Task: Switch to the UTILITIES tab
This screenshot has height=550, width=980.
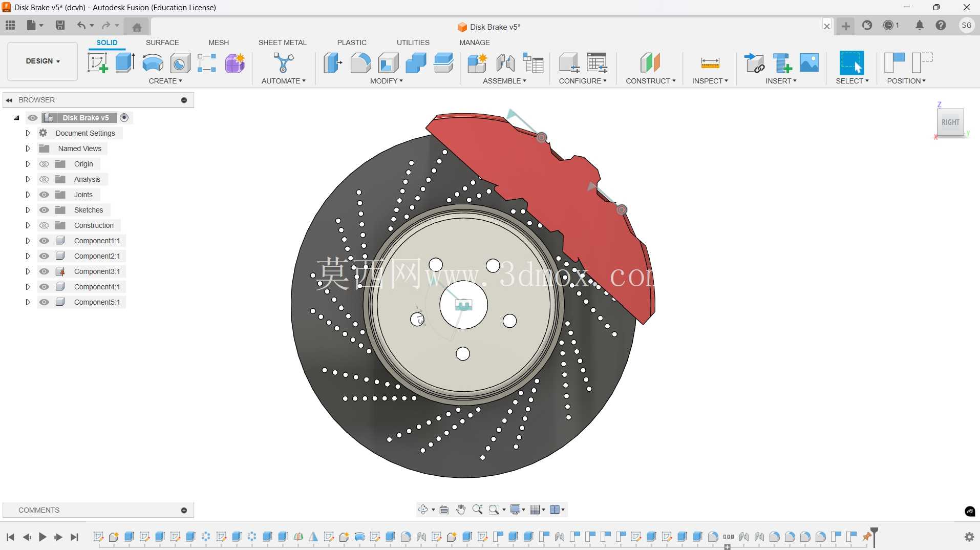Action: pyautogui.click(x=413, y=43)
